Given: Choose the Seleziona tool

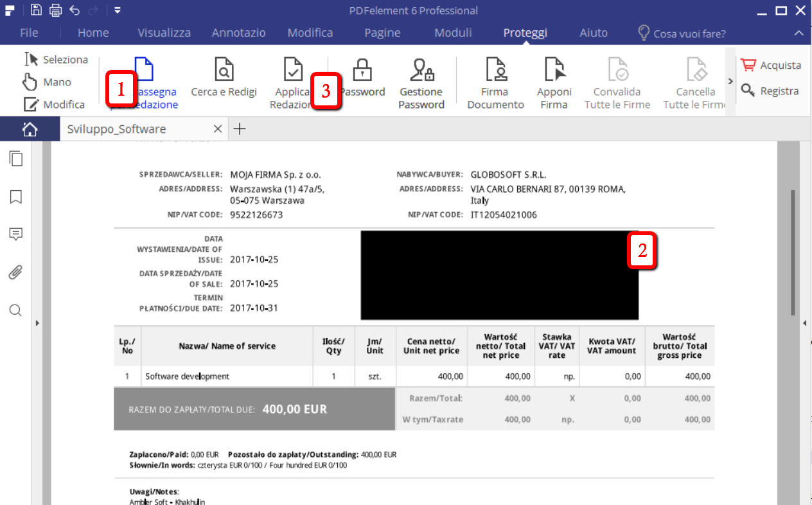Looking at the screenshot, I should [56, 59].
